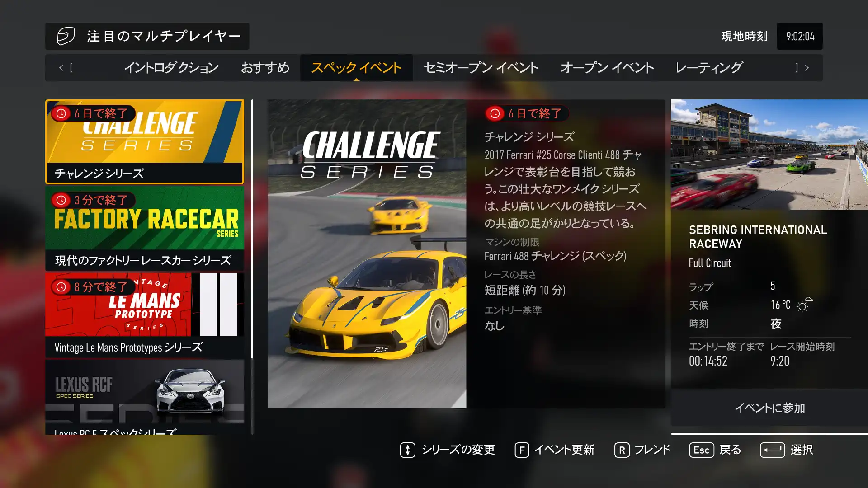Click the F key icon for イベント更新
This screenshot has height=488, width=868.
pos(522,450)
